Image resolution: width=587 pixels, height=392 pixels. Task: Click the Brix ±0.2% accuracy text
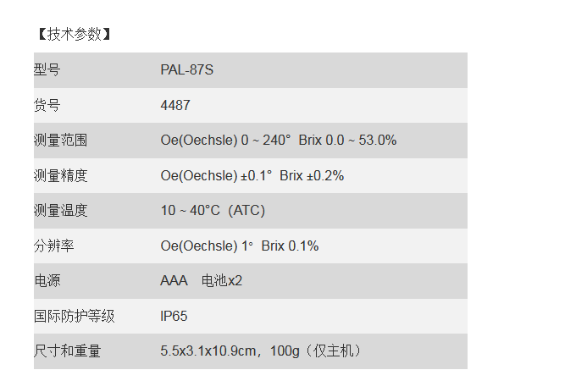(312, 175)
